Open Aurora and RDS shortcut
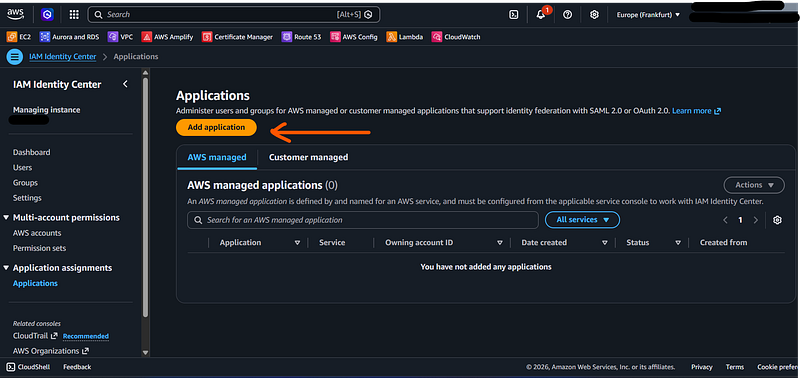800x378 pixels. point(70,37)
